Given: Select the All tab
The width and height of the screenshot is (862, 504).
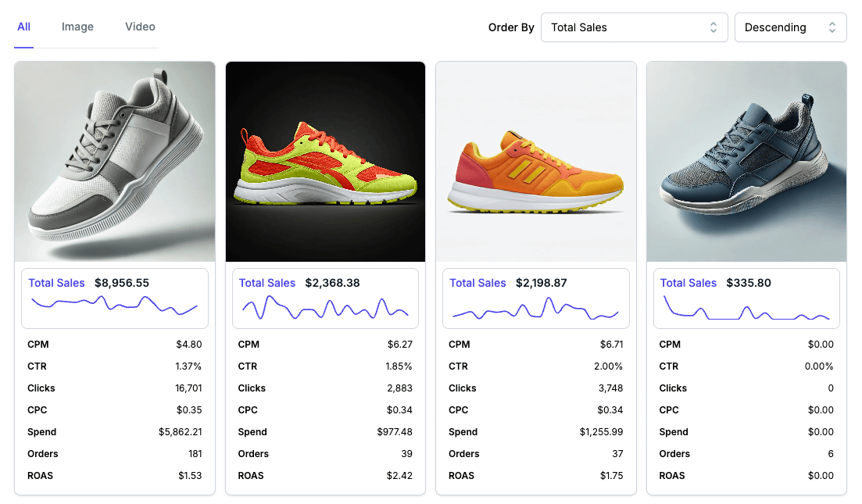Looking at the screenshot, I should [x=23, y=27].
